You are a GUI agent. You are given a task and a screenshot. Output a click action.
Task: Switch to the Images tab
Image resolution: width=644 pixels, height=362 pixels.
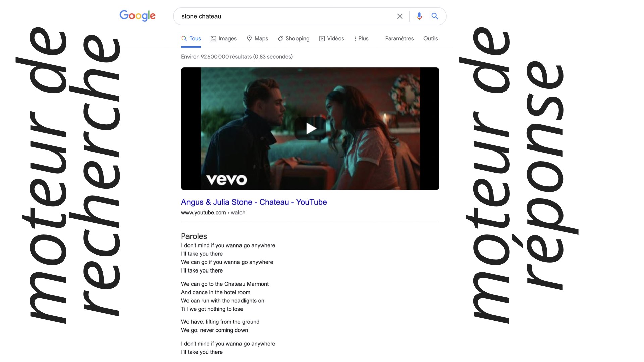pos(224,39)
